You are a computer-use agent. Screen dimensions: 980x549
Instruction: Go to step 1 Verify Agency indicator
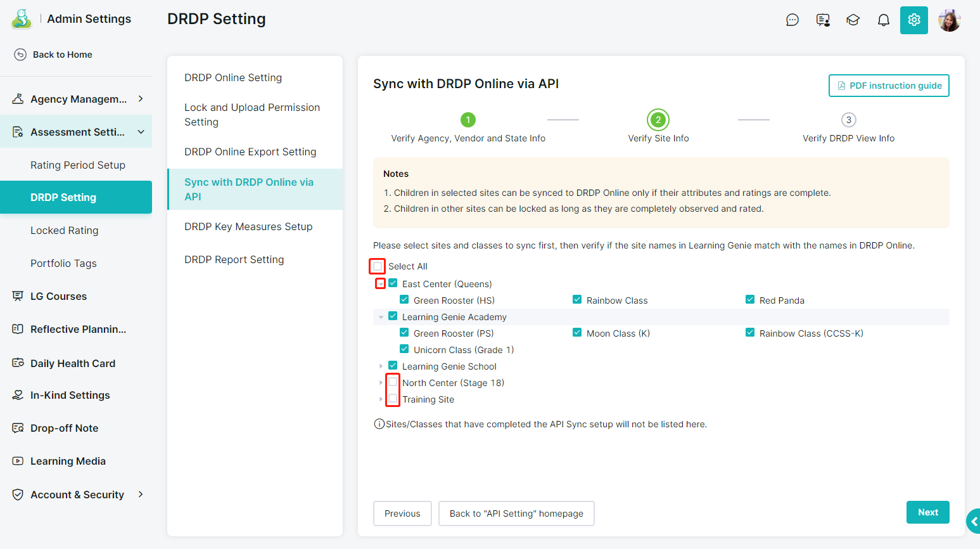point(468,120)
